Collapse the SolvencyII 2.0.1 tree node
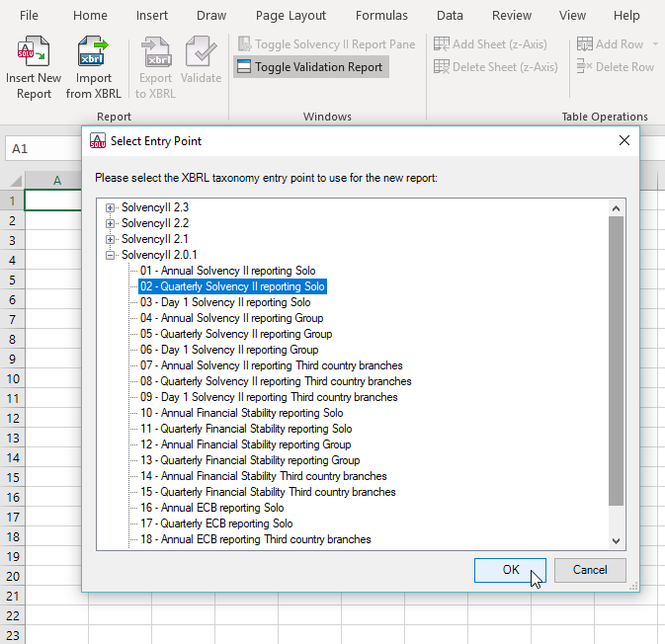The height and width of the screenshot is (644, 665). pyautogui.click(x=111, y=255)
